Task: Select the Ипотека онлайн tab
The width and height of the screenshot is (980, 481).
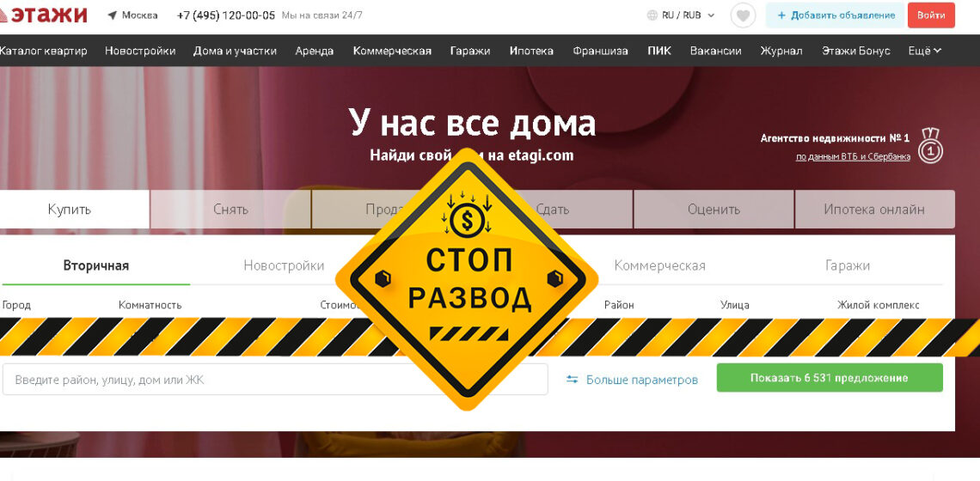Action: click(x=873, y=210)
